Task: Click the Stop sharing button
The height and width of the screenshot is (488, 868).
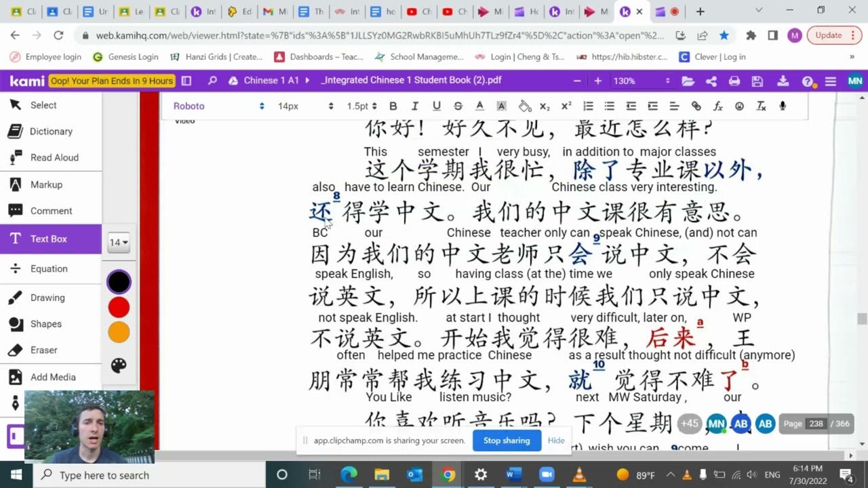Action: click(x=507, y=441)
